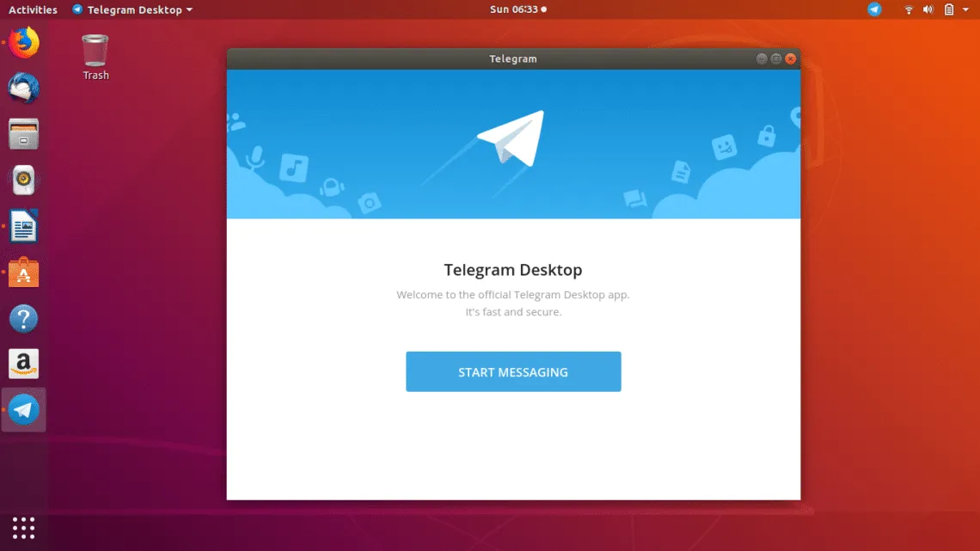Expand system menu using the top-right arrow
This screenshot has height=551, width=980.
click(967, 9)
